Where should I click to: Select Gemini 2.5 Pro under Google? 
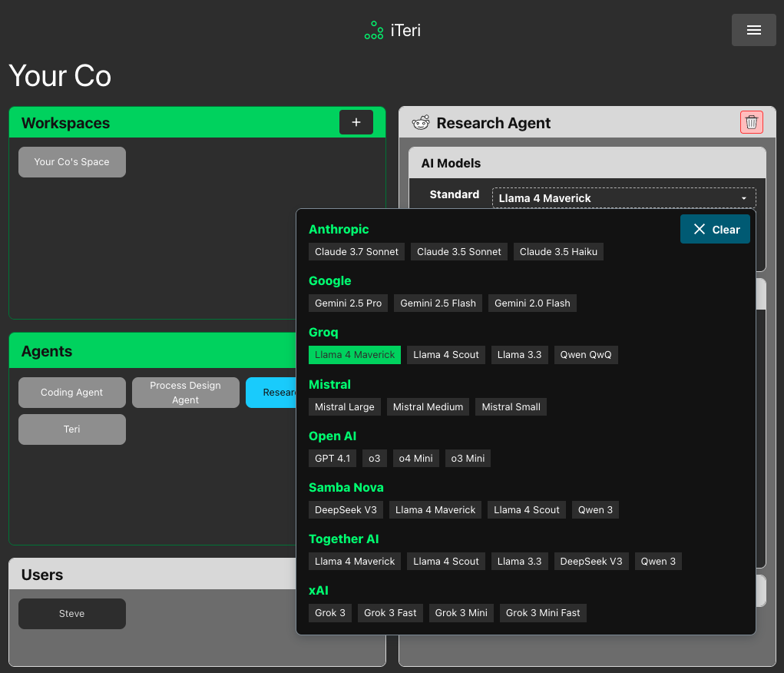coord(348,303)
